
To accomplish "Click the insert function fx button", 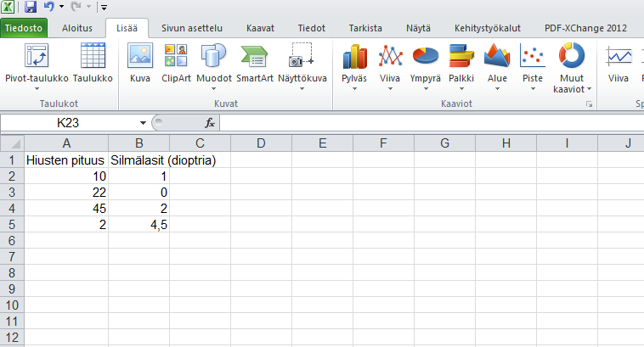I will [210, 123].
